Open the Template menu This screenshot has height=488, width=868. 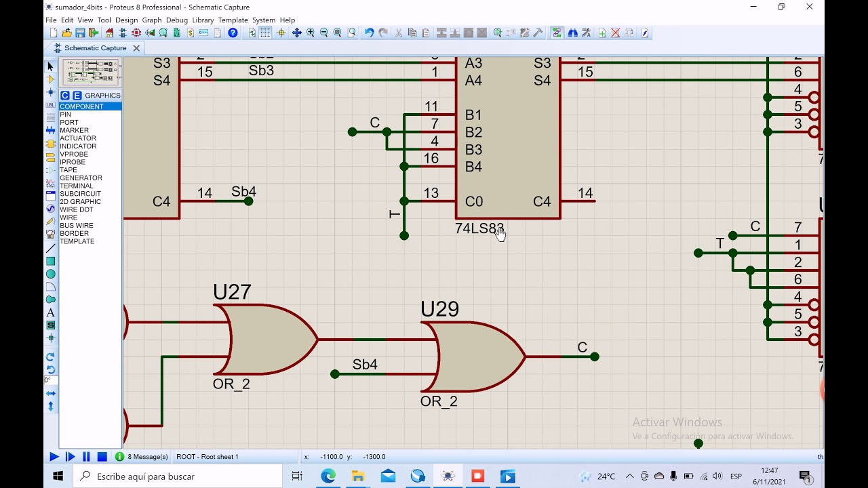(233, 20)
